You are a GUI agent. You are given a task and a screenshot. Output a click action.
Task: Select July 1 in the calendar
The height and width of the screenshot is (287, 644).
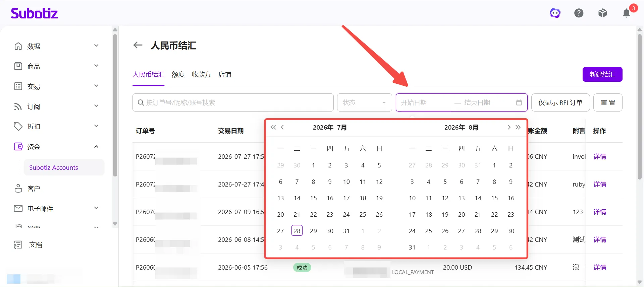coord(313,165)
